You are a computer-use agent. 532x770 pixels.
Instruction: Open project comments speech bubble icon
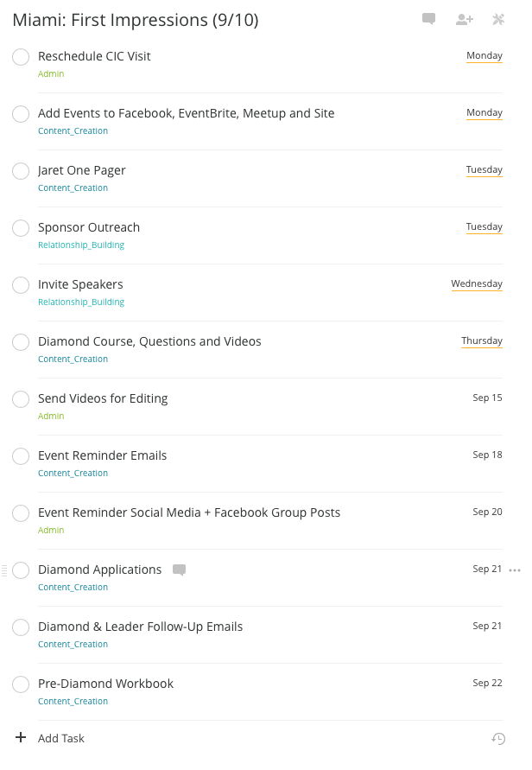point(428,19)
